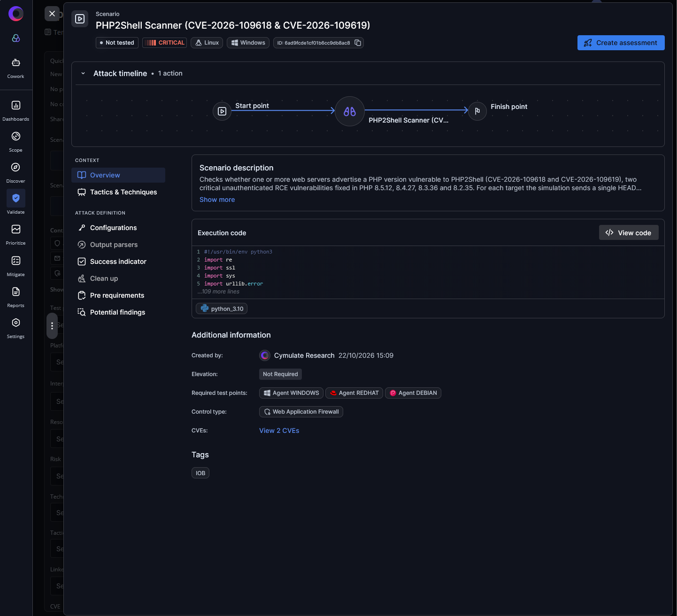Collapse the Attack timeline section
677x616 pixels.
point(83,73)
